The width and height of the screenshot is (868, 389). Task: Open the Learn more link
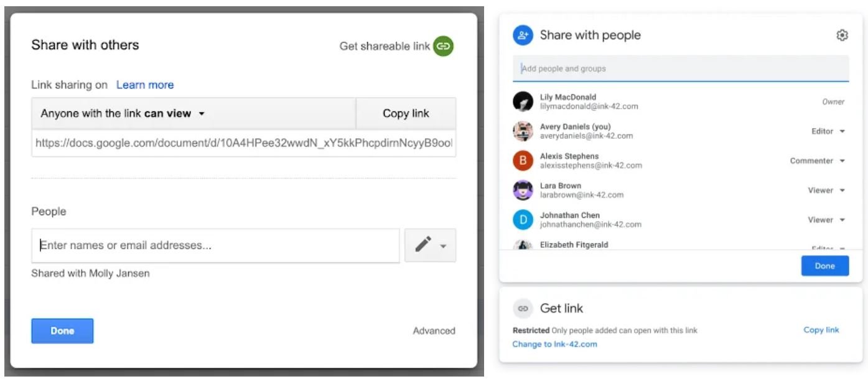[x=145, y=85]
